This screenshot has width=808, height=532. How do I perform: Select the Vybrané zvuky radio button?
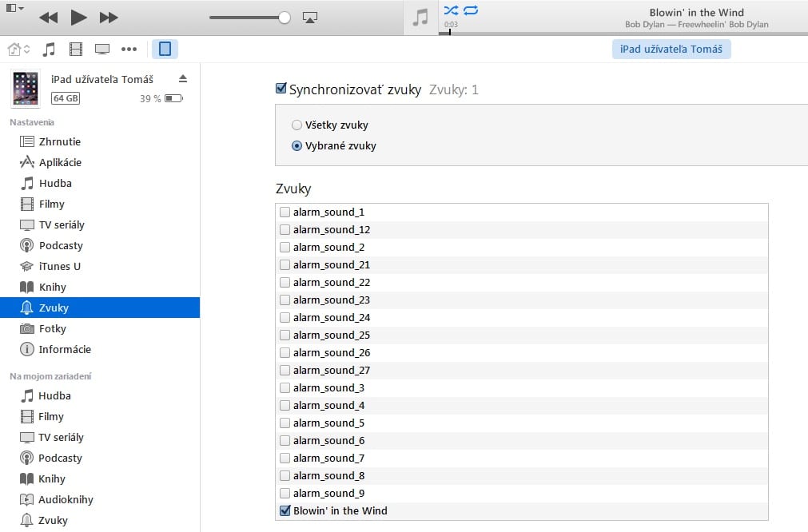[297, 145]
